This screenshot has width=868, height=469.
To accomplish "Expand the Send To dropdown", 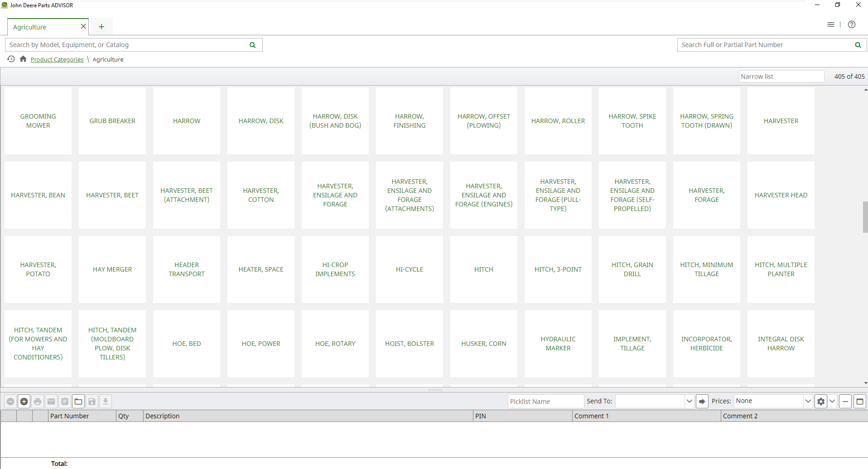I will (689, 401).
